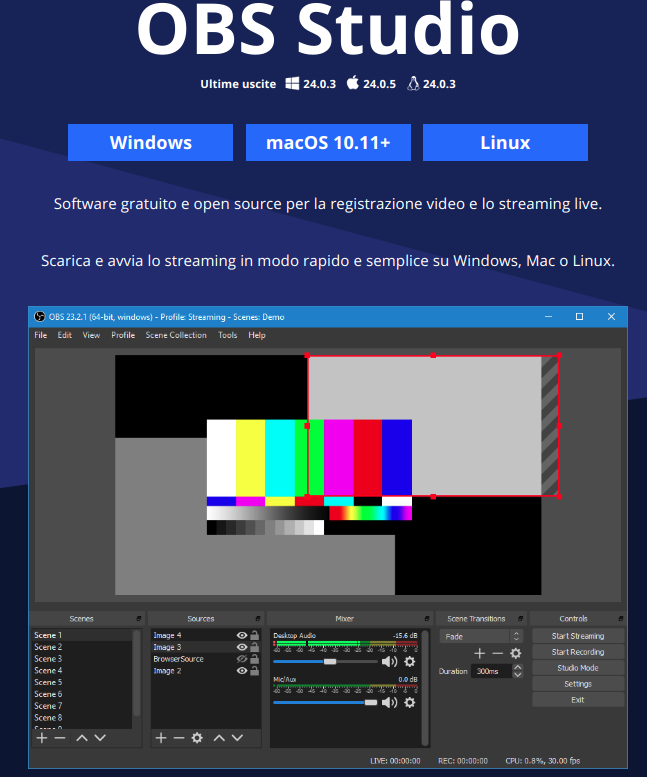Image resolution: width=647 pixels, height=777 pixels.
Task: Add a new scene with plus icon
Action: [x=42, y=737]
